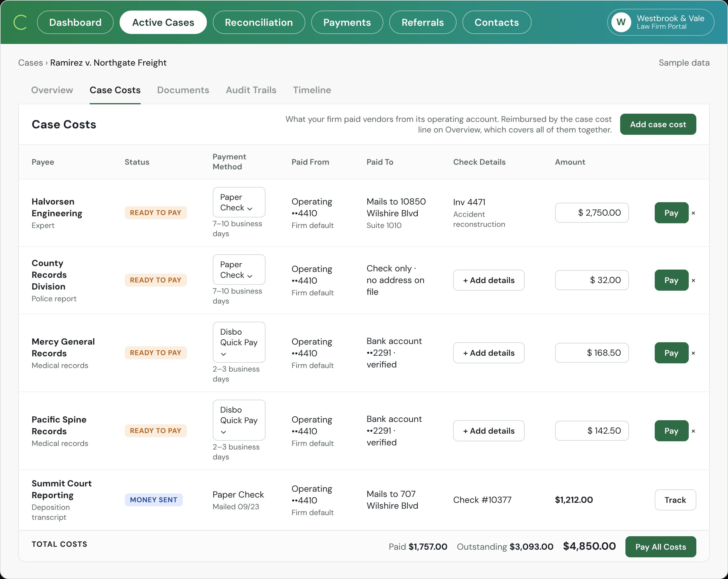Image resolution: width=728 pixels, height=579 pixels.
Task: Open the Timeline tab
Action: (312, 90)
